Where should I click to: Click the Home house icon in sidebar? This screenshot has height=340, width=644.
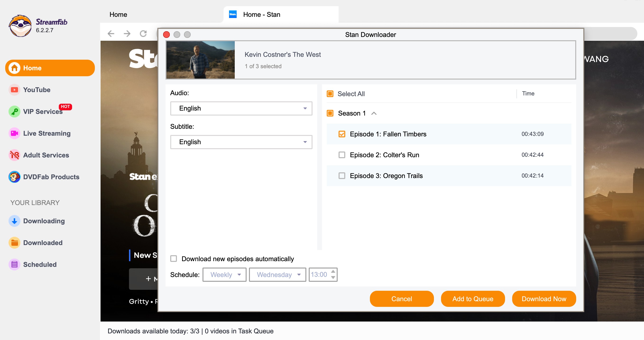pos(14,68)
